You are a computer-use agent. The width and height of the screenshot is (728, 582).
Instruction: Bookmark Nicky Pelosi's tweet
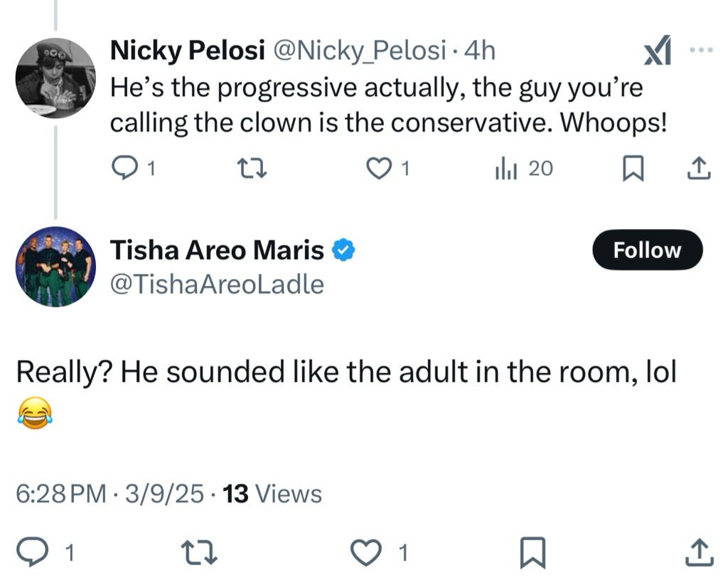pos(633,168)
